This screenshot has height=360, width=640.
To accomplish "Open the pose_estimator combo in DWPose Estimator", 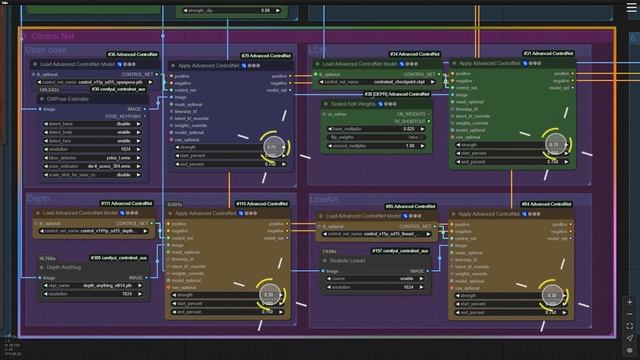I will point(92,166).
